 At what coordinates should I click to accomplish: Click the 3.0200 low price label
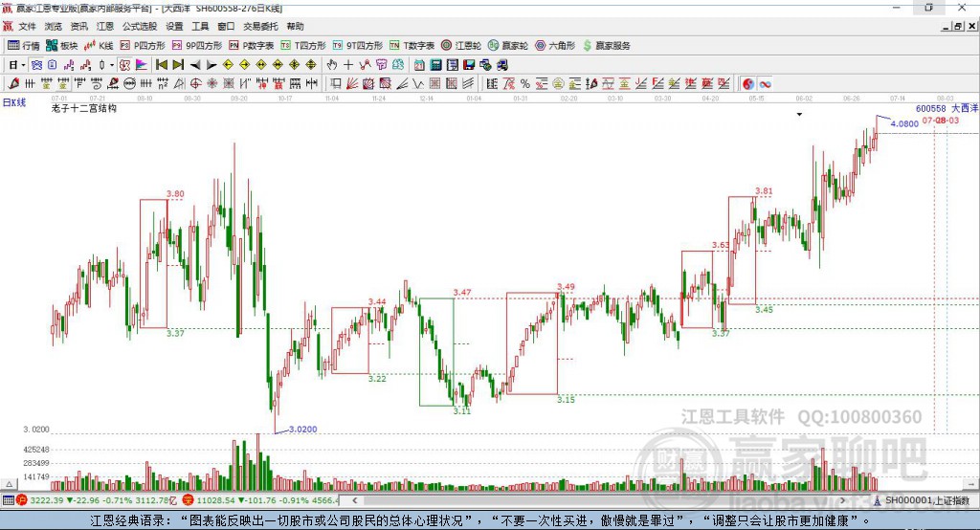coord(303,430)
